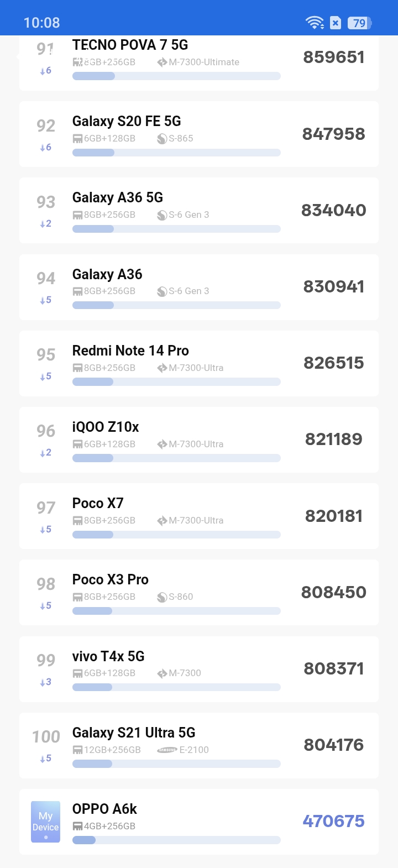Screen dimensions: 398x868
Task: Tap the battery indicator showing 79
Action: tap(359, 23)
